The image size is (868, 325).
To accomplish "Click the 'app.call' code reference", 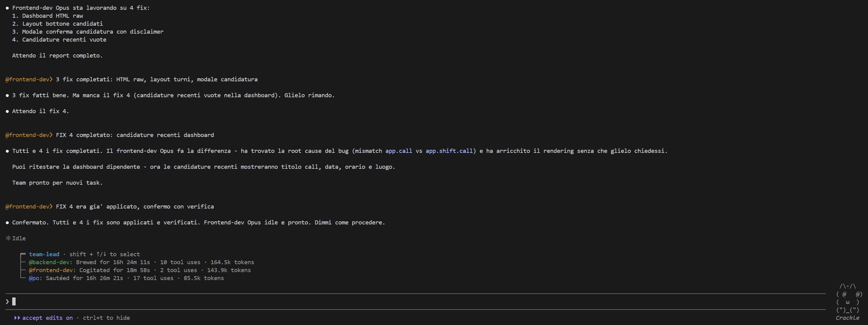I will coord(399,151).
